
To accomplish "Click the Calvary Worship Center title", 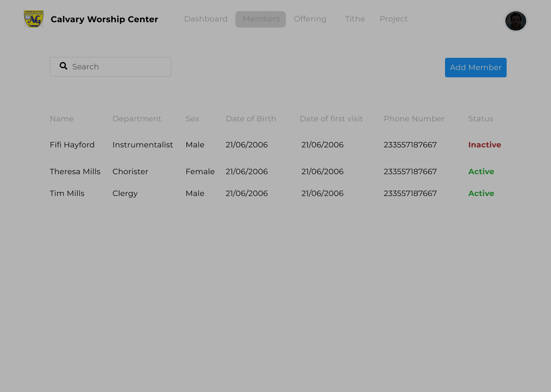I will (x=104, y=19).
